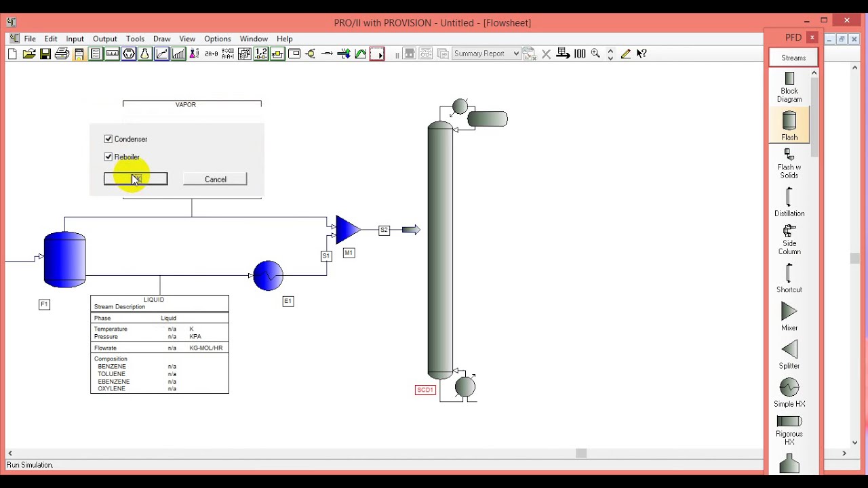Click the Temperature row in LIQUID table

tap(159, 329)
